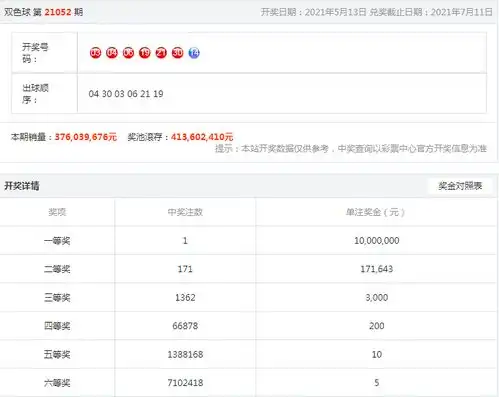Open the 奖金对照表 prize comparison table
This screenshot has height=397, width=499.
coord(460,186)
